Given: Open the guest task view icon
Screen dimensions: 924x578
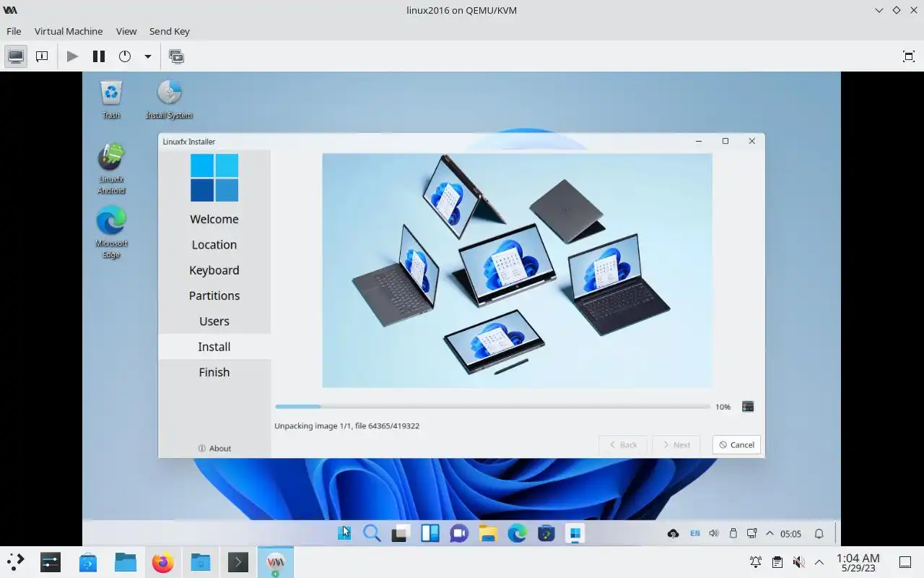Looking at the screenshot, I should click(x=401, y=533).
